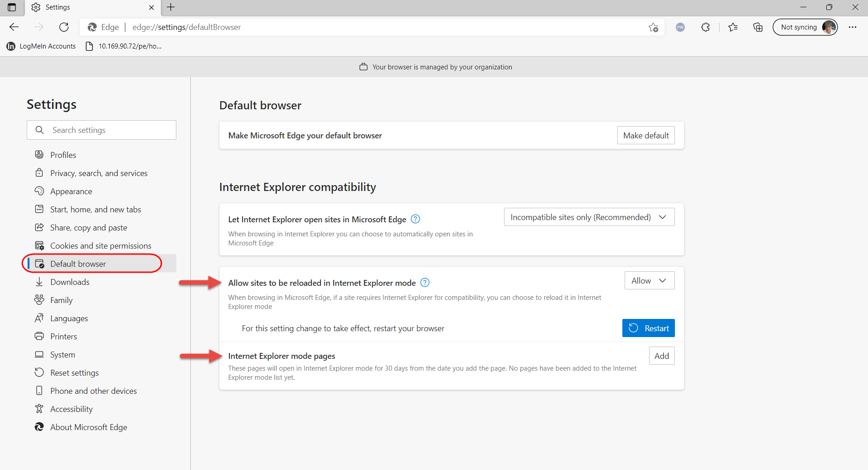This screenshot has width=868, height=470.
Task: Open the 10.169.90.72/pe/ho... bookmark
Action: point(124,46)
